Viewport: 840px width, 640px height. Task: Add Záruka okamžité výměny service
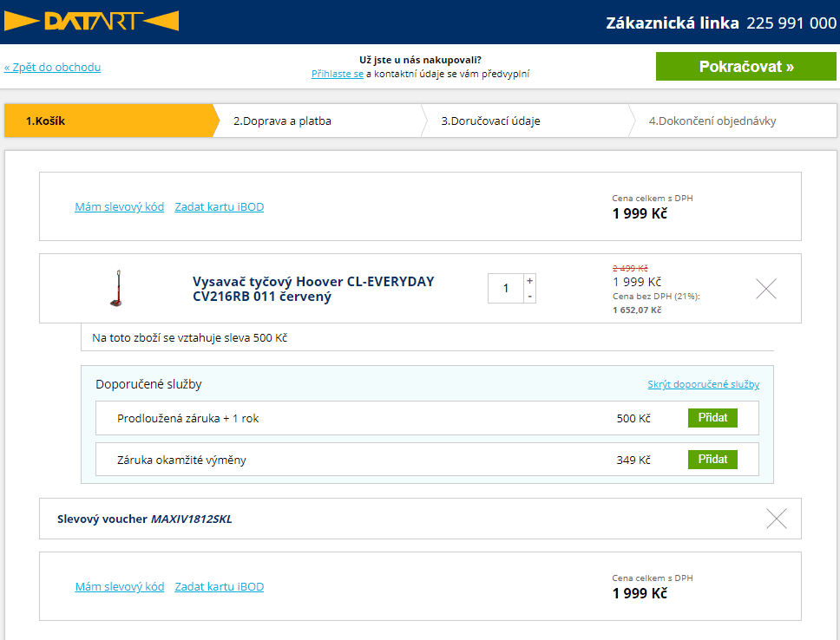pyautogui.click(x=712, y=460)
